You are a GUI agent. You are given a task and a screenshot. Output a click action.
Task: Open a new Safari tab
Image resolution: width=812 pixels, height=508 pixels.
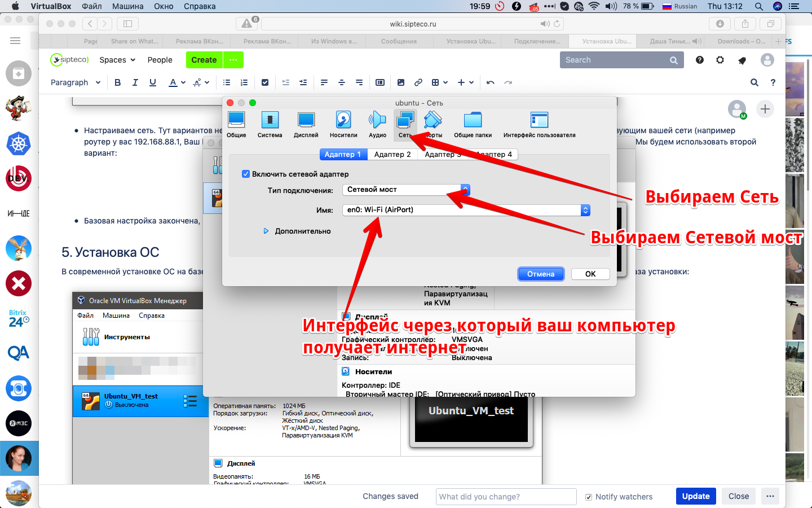pyautogui.click(x=778, y=41)
